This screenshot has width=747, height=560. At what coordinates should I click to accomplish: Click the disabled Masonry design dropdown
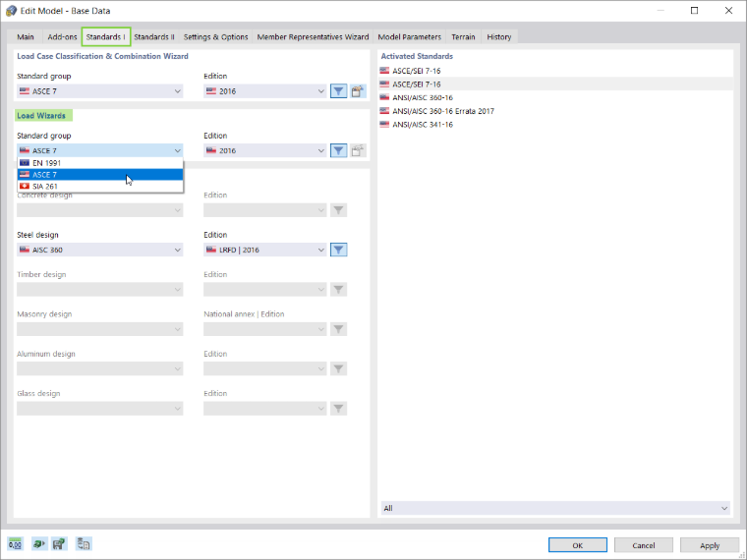(100, 329)
